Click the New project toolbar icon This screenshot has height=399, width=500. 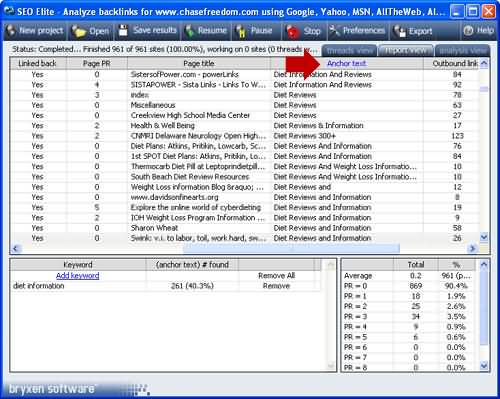(x=11, y=31)
